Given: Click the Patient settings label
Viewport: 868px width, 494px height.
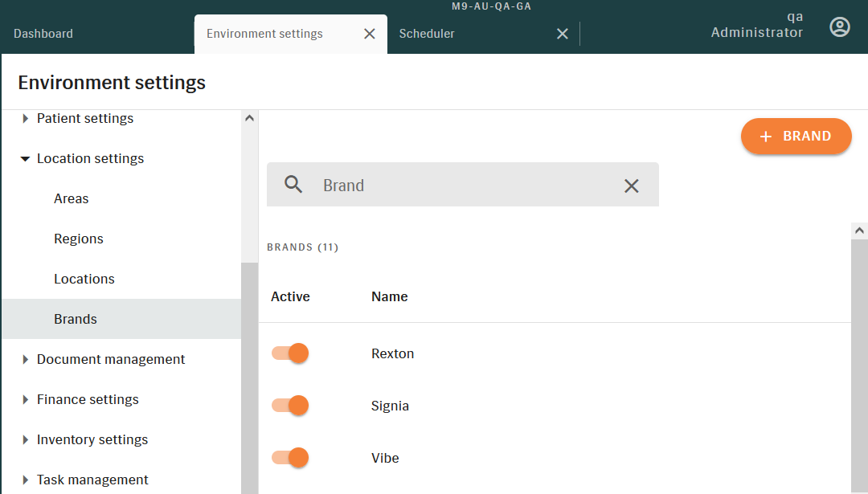Looking at the screenshot, I should click(84, 118).
